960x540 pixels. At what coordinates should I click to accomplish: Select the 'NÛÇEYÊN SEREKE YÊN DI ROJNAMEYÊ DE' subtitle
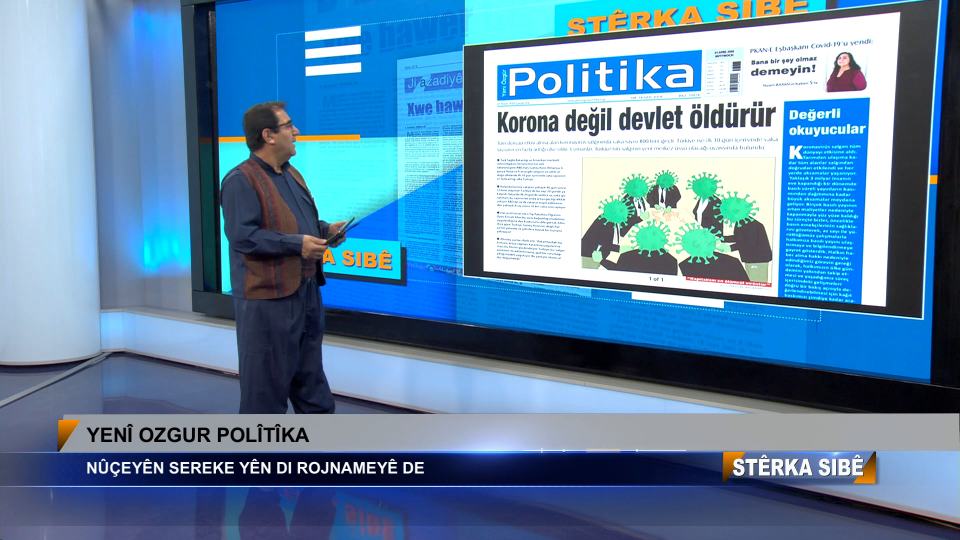tap(255, 468)
